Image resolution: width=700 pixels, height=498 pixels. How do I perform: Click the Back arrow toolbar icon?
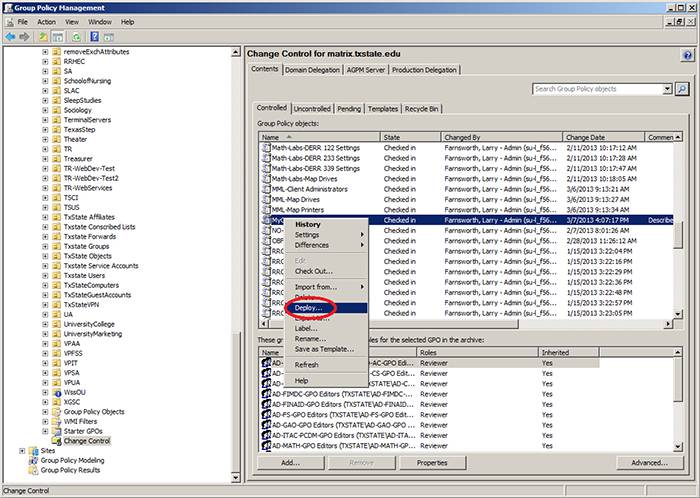9,36
